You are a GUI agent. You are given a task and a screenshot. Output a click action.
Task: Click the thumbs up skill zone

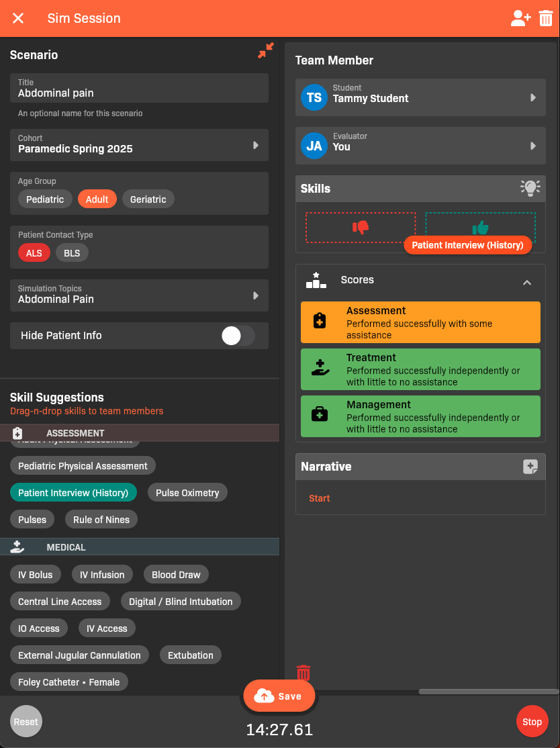480,228
